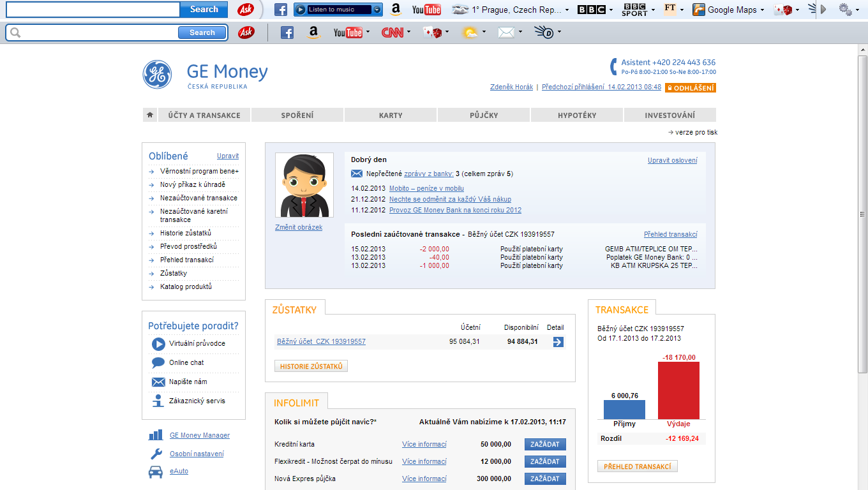
Task: Click the top toolbar search input field
Action: pyautogui.click(x=93, y=10)
